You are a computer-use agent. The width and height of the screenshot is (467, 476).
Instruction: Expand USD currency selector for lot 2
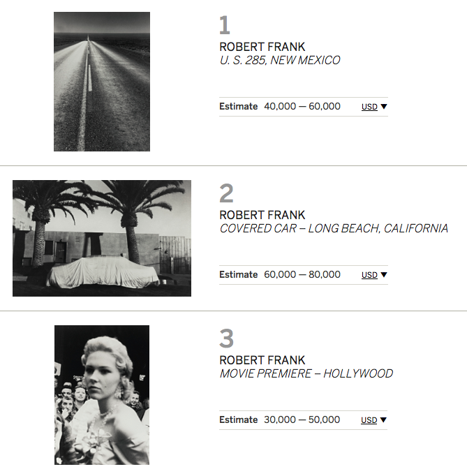(x=369, y=275)
